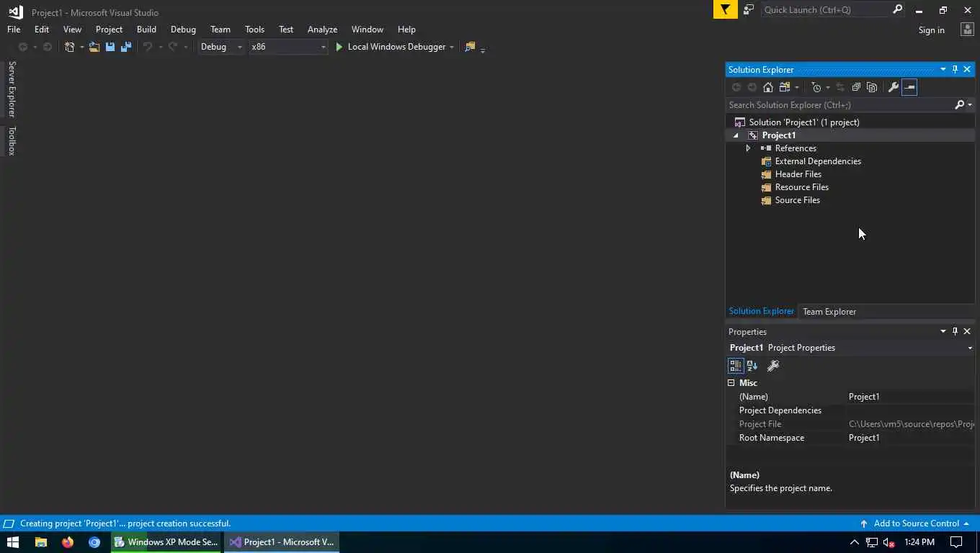Toggle Alphabetical sort in Properties panel
Viewport: 980px width, 553px height.
(x=752, y=366)
